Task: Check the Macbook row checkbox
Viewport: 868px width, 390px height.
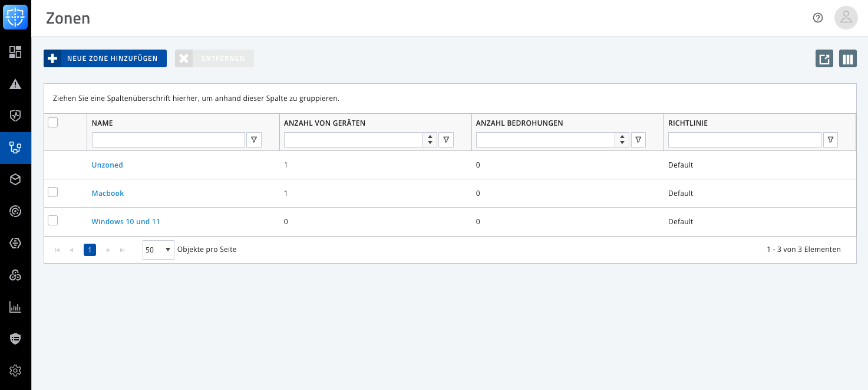Action: (53, 192)
